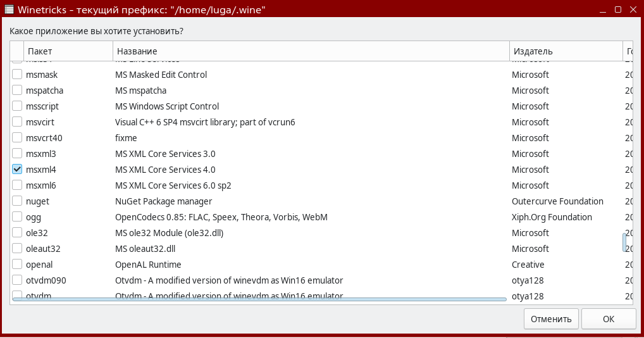This screenshot has width=644, height=338.
Task: Select 'MS XML Core Services 4.0'
Action: pos(165,170)
